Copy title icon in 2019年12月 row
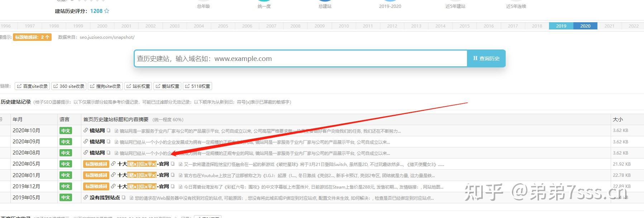Viewport: 644px width, 218px height. [173, 186]
